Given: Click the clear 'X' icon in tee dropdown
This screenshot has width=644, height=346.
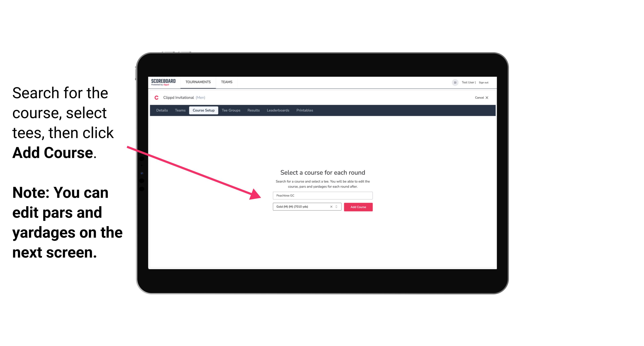Looking at the screenshot, I should coord(331,207).
